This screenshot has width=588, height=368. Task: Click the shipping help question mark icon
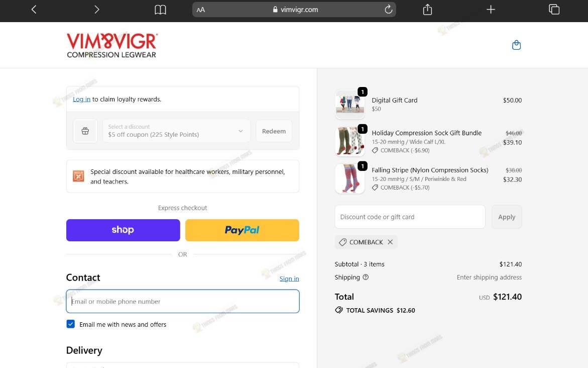[366, 277]
